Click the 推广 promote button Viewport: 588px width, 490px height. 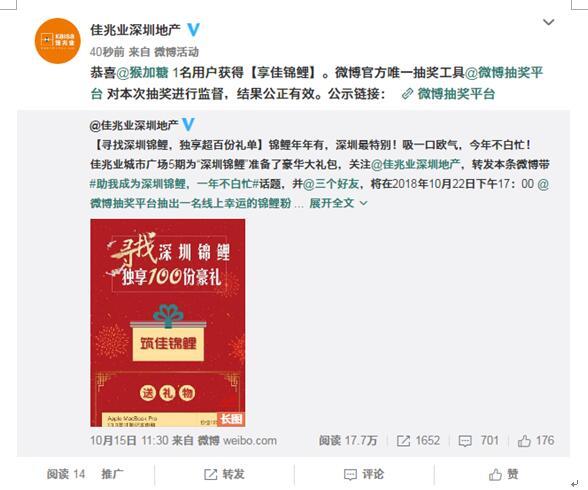tap(112, 474)
